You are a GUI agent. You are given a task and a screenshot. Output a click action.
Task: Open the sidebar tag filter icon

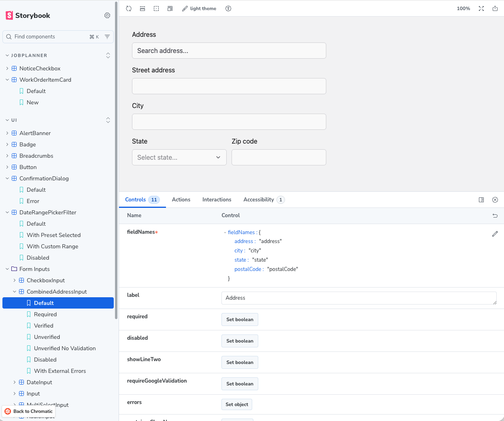tap(107, 37)
